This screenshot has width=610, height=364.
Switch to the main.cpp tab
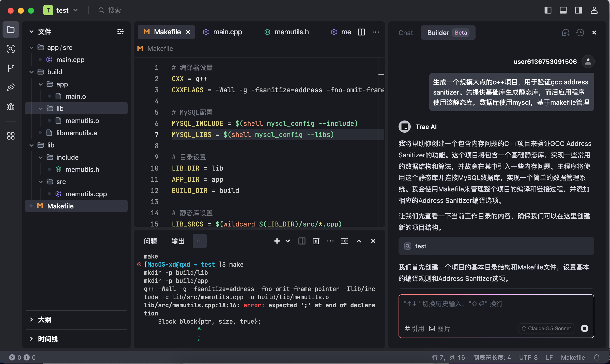coord(223,32)
